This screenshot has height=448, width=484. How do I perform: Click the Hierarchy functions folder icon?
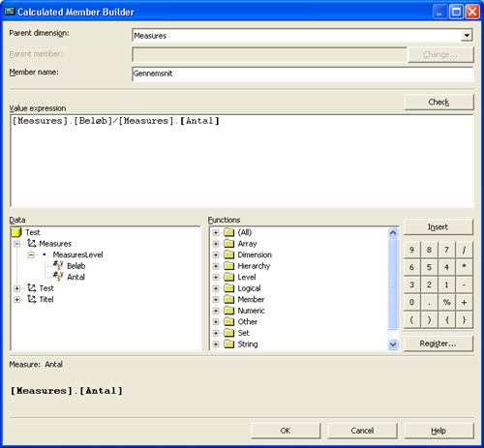click(228, 266)
